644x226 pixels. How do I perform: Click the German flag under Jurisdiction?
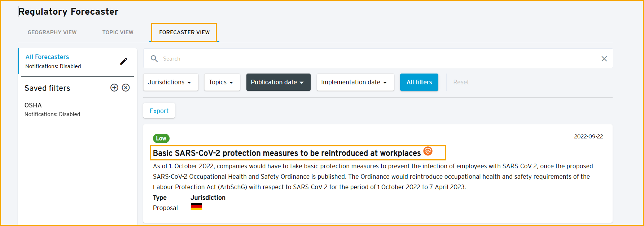click(196, 207)
